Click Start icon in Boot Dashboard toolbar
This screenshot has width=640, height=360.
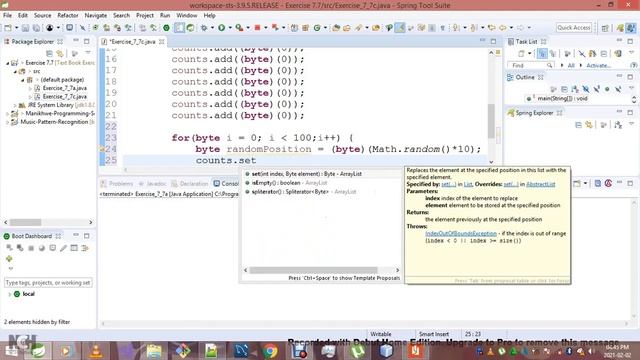click(9, 248)
